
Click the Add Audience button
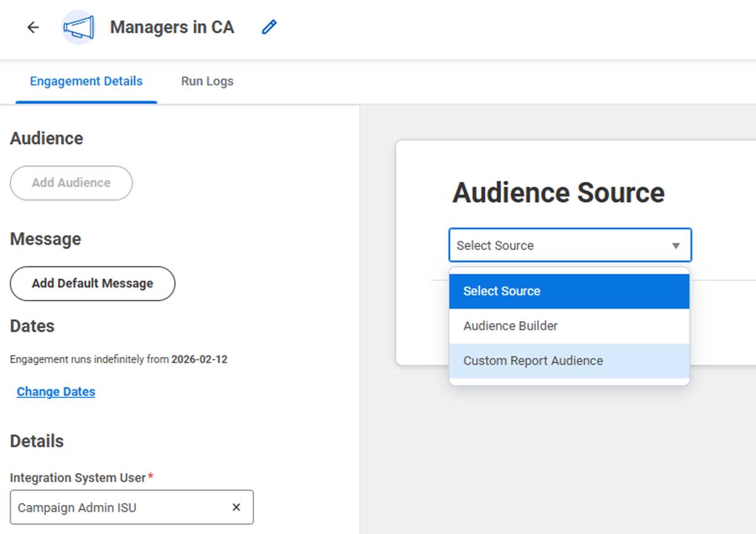71,183
